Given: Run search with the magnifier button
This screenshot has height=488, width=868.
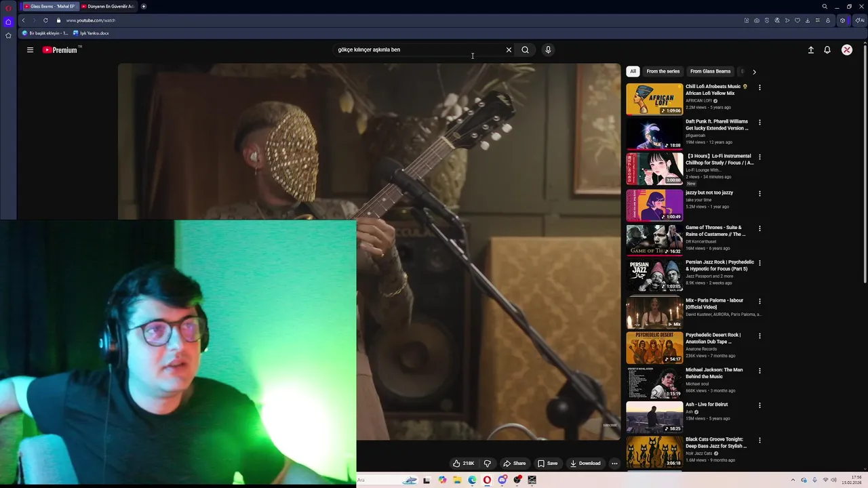Looking at the screenshot, I should pyautogui.click(x=525, y=49).
